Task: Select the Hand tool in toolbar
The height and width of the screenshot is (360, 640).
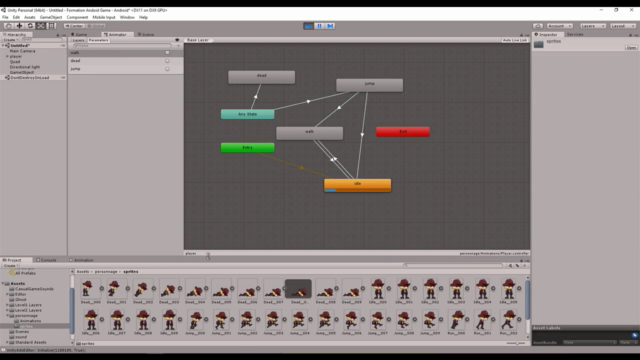Action: tap(9, 26)
